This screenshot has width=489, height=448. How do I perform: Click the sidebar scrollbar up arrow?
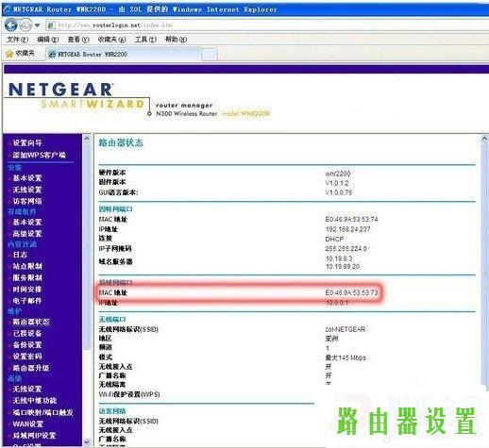click(x=87, y=138)
